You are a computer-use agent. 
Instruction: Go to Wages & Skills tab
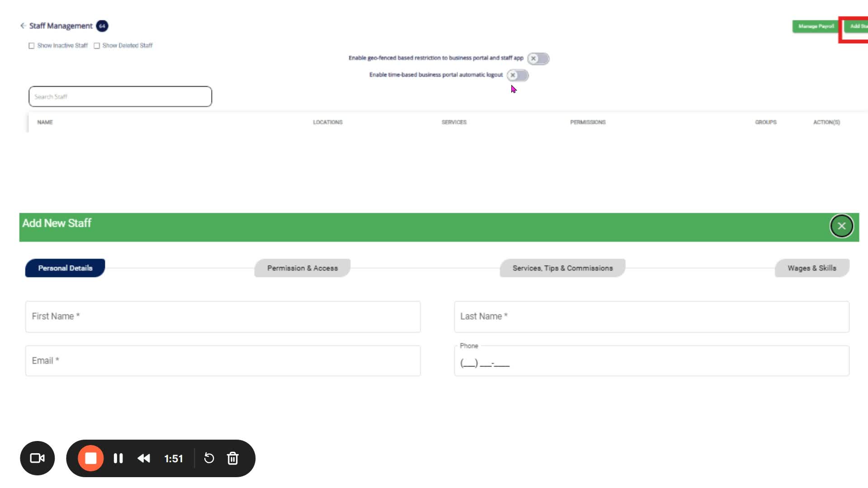point(811,268)
